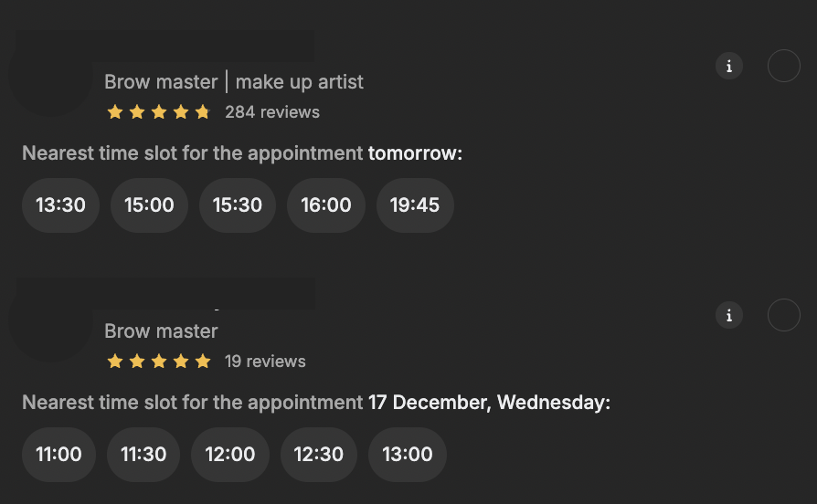Book the 13:30 slot tomorrow
The width and height of the screenshot is (817, 504).
[60, 205]
